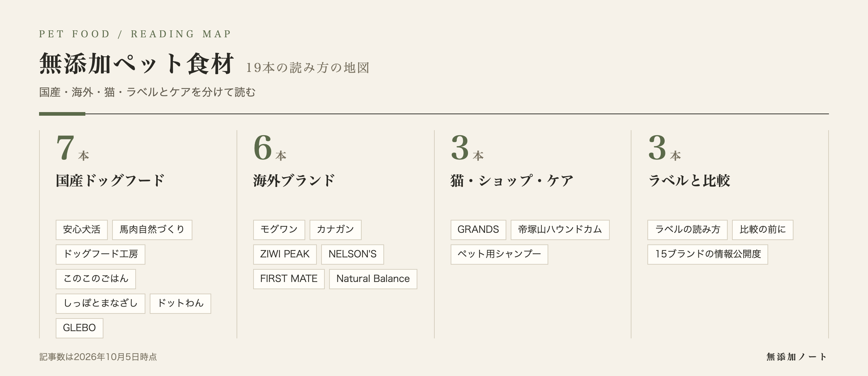Click the ペット用シャンプー tag

pos(499,254)
